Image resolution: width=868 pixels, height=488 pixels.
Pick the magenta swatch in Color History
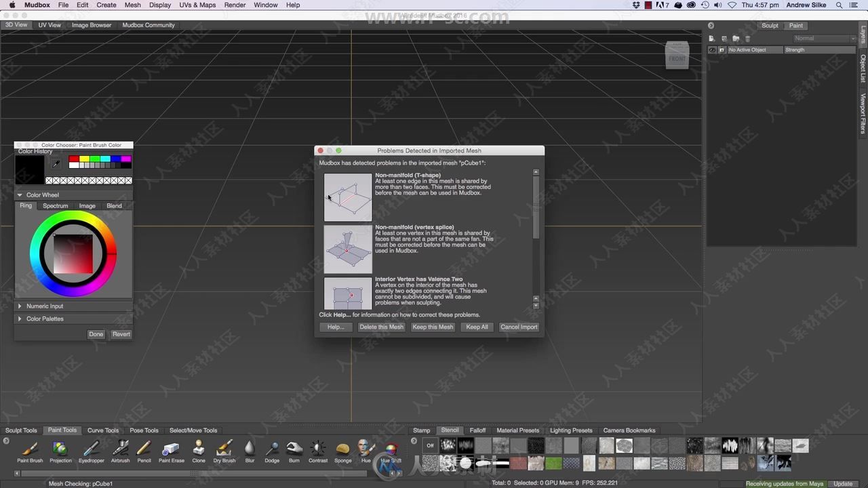[x=126, y=159]
